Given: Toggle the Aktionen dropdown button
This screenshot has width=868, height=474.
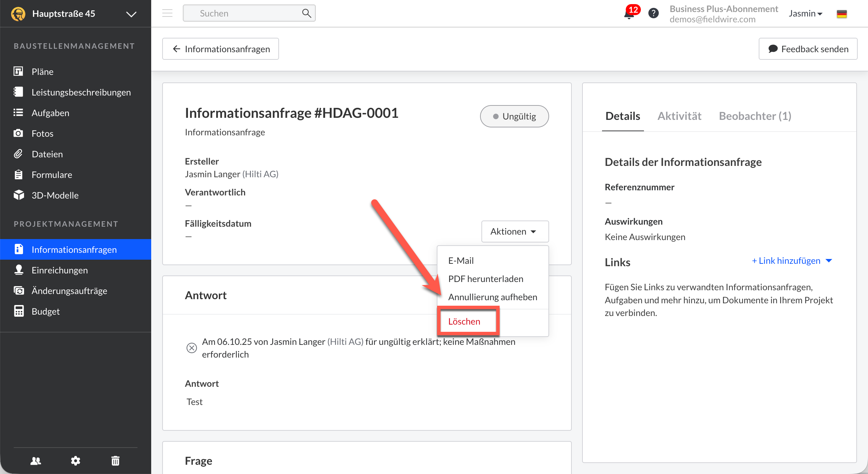Looking at the screenshot, I should (x=515, y=232).
